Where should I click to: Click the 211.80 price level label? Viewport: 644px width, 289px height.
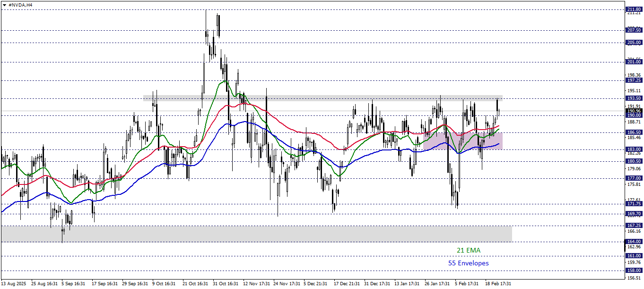tap(634, 9)
